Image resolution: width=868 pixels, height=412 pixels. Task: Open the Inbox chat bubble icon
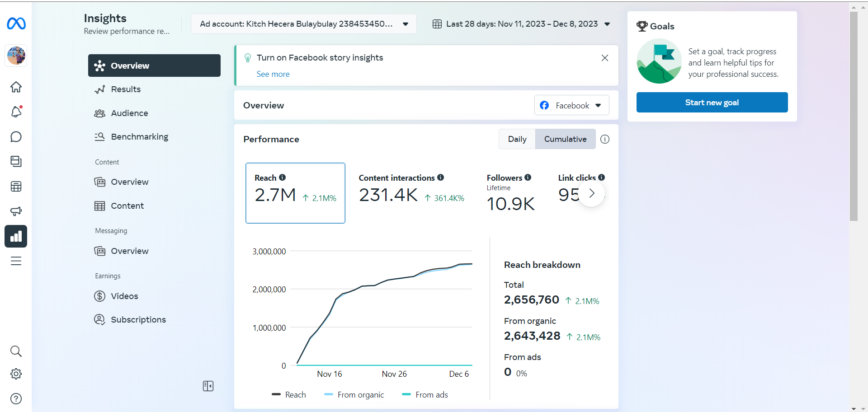[16, 137]
